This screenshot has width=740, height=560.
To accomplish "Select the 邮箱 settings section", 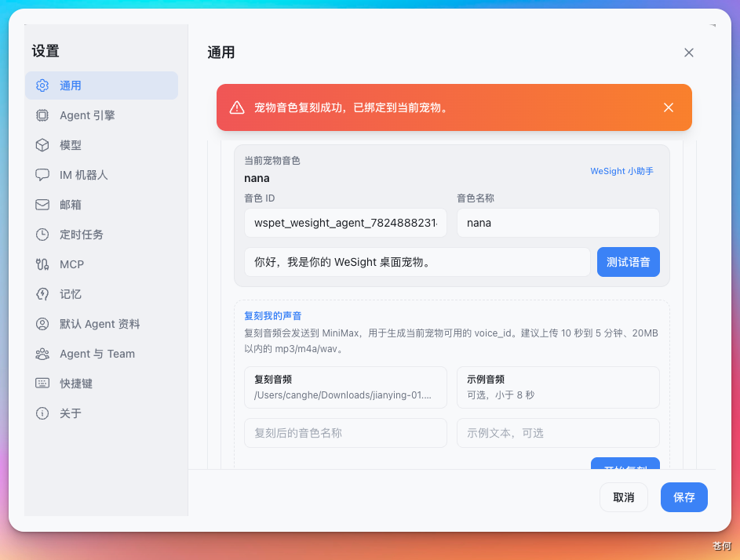I will click(101, 204).
